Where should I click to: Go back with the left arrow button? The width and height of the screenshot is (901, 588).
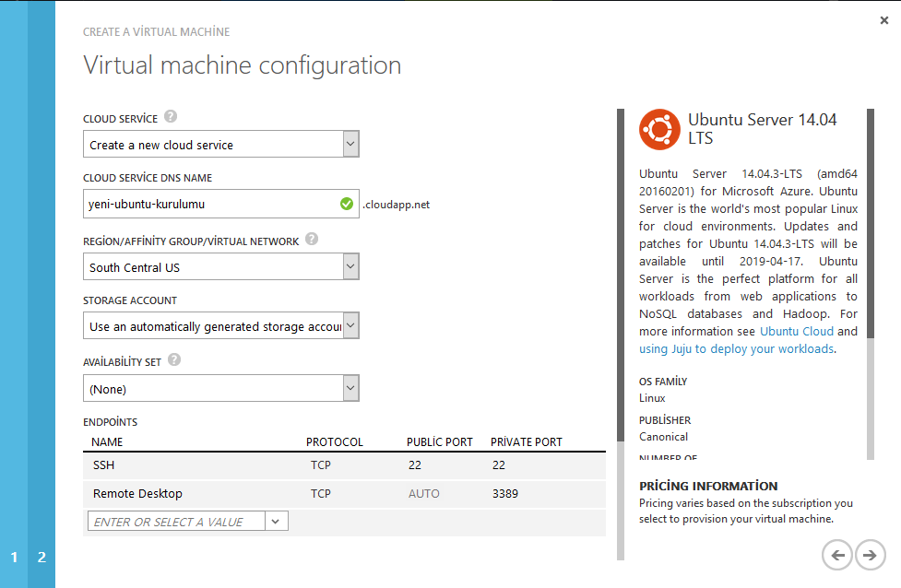(837, 555)
